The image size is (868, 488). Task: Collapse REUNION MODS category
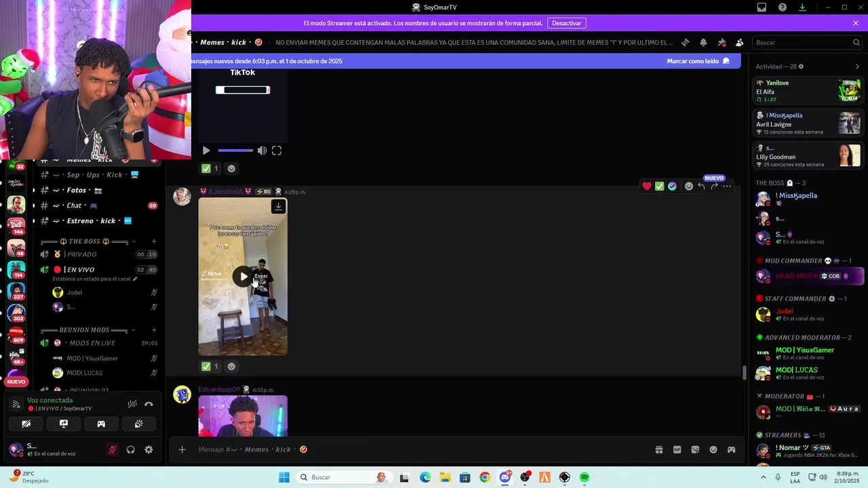(88, 330)
